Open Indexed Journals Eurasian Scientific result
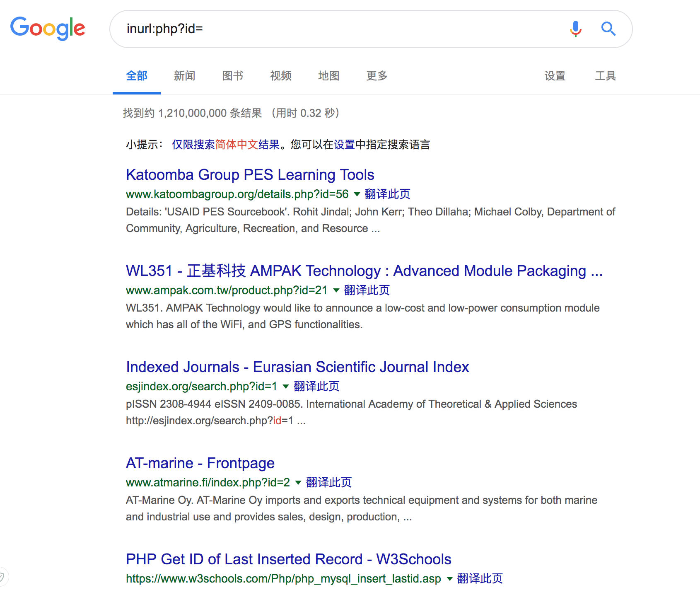The height and width of the screenshot is (590, 700). (297, 367)
